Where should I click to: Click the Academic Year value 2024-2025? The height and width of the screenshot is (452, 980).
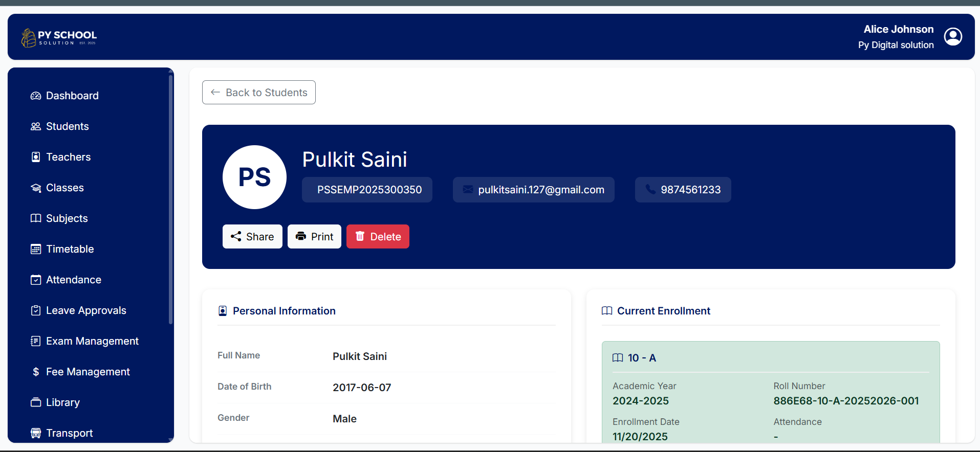641,401
